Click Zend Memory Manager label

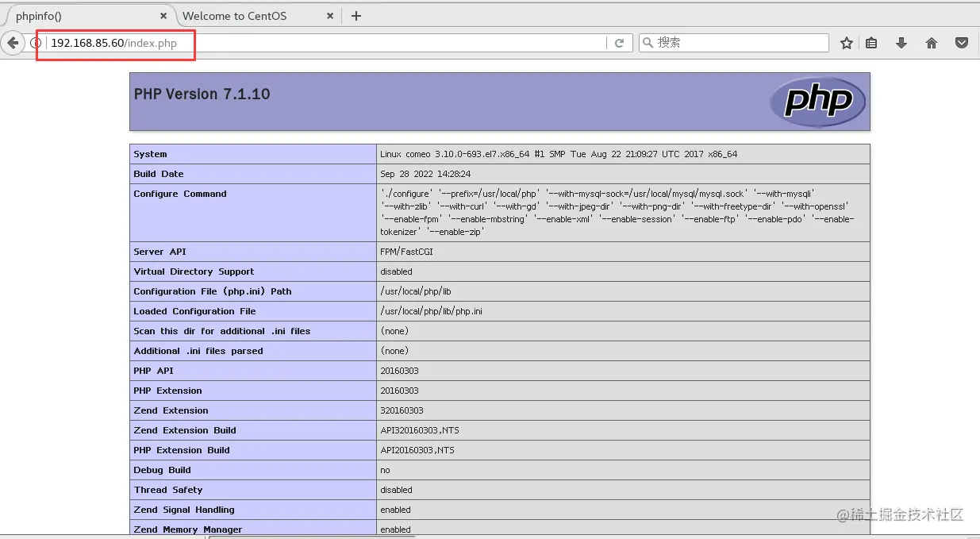tap(188, 529)
